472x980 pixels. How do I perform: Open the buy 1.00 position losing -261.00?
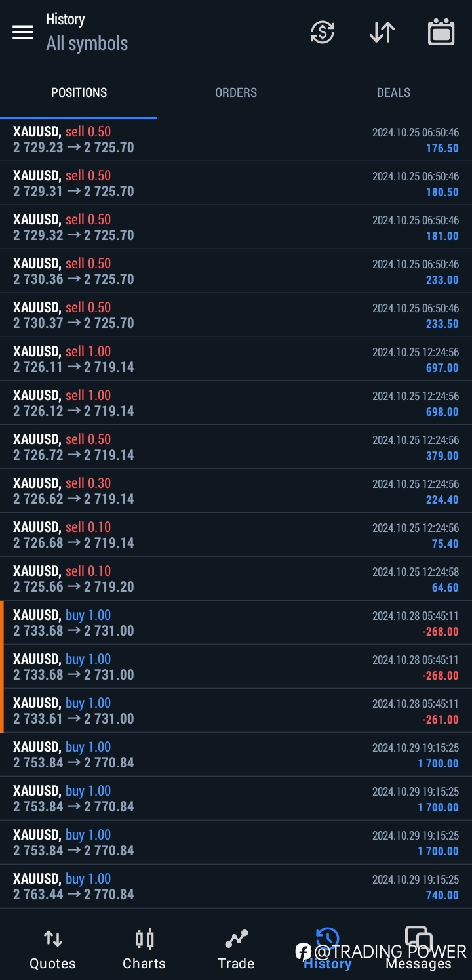pyautogui.click(x=236, y=711)
